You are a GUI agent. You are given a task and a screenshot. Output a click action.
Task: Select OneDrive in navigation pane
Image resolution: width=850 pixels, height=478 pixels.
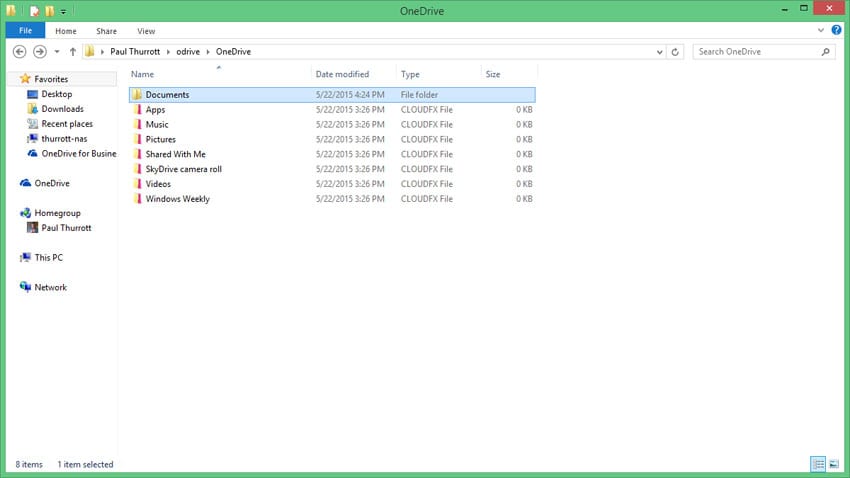[52, 184]
